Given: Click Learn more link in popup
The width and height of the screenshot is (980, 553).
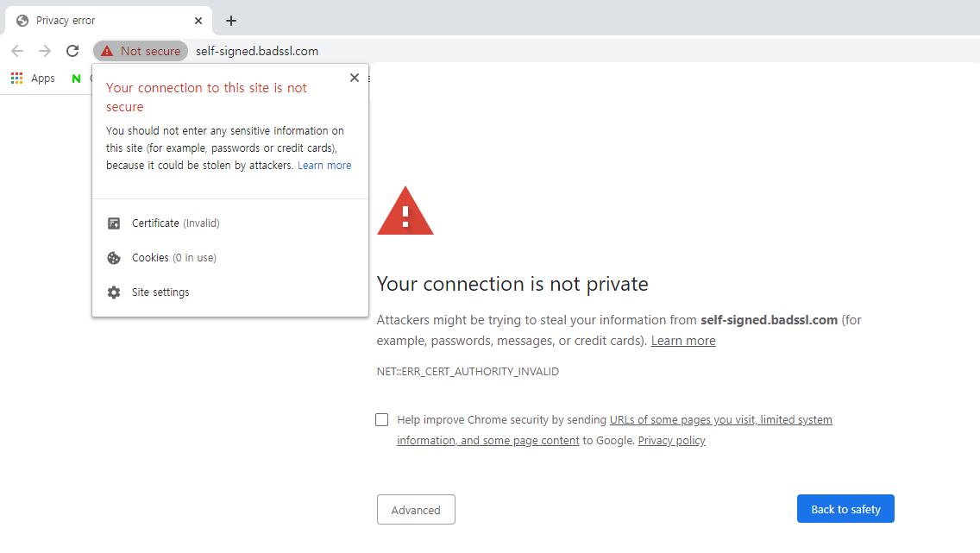Looking at the screenshot, I should coord(324,166).
